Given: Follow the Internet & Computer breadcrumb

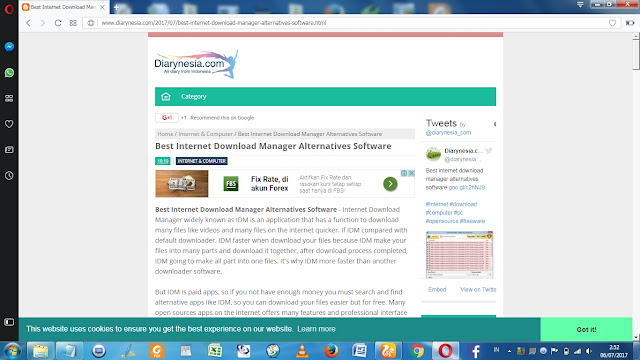Looking at the screenshot, I should pyautogui.click(x=205, y=134).
